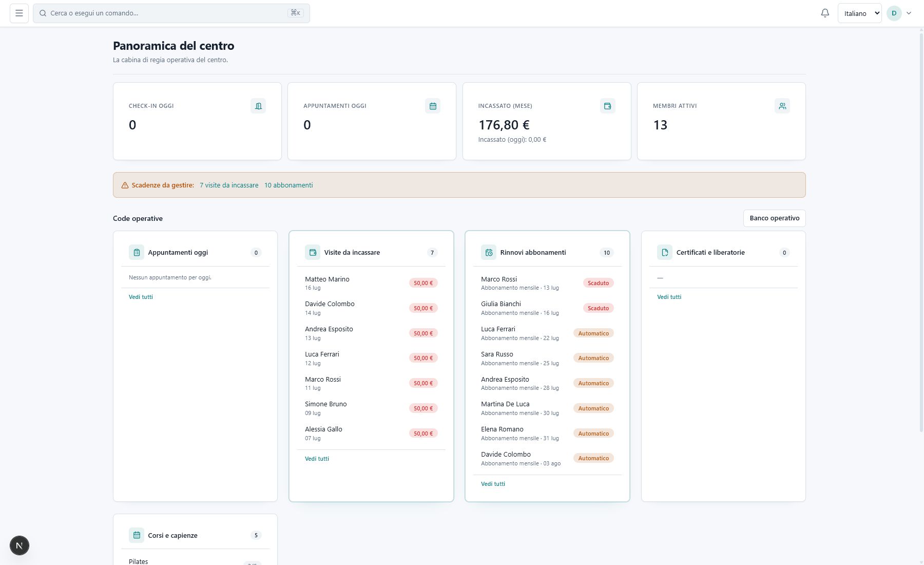
Task: Open the hamburger sidebar menu
Action: pos(19,13)
